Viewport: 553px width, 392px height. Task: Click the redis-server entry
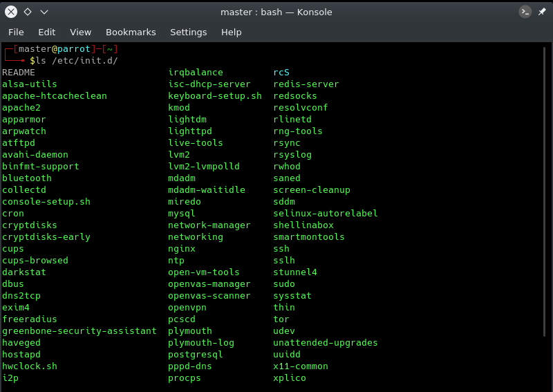[x=306, y=84]
